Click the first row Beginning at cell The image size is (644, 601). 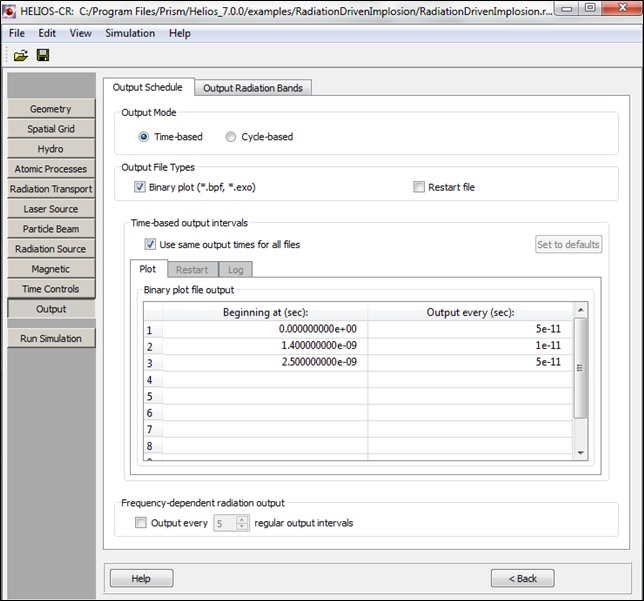coord(264,329)
